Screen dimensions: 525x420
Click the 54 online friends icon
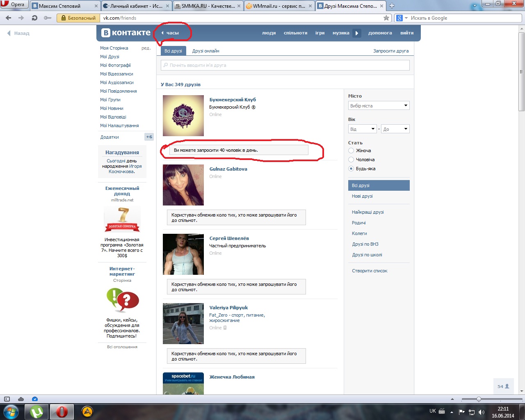pos(503,386)
